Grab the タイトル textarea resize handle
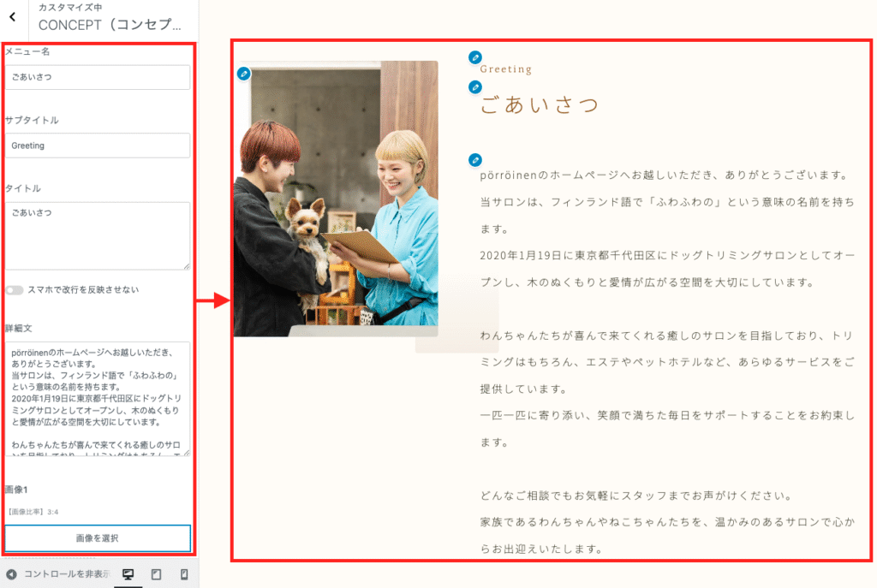This screenshot has width=877, height=588. [x=185, y=265]
